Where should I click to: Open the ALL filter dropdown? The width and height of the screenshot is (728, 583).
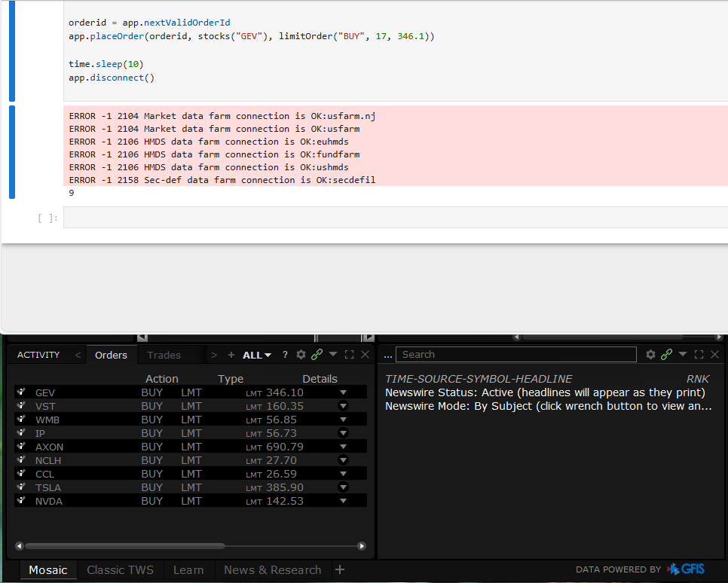[257, 355]
